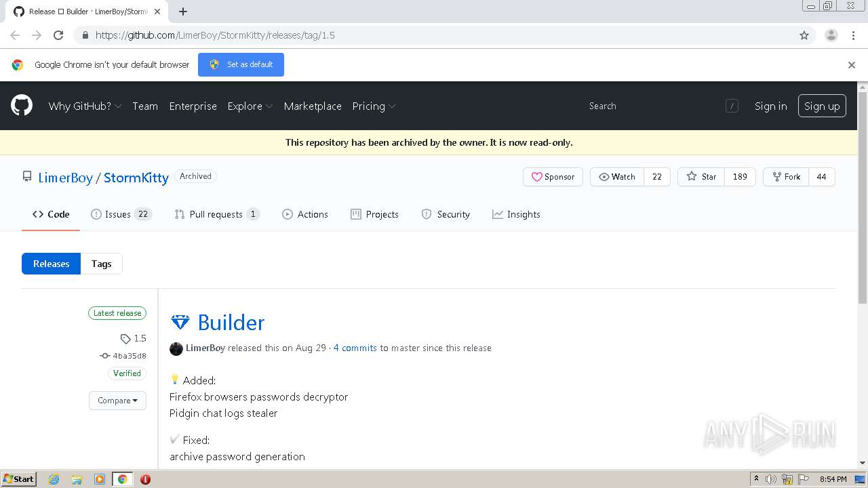Open the Chrome profile avatar

pos(831,35)
